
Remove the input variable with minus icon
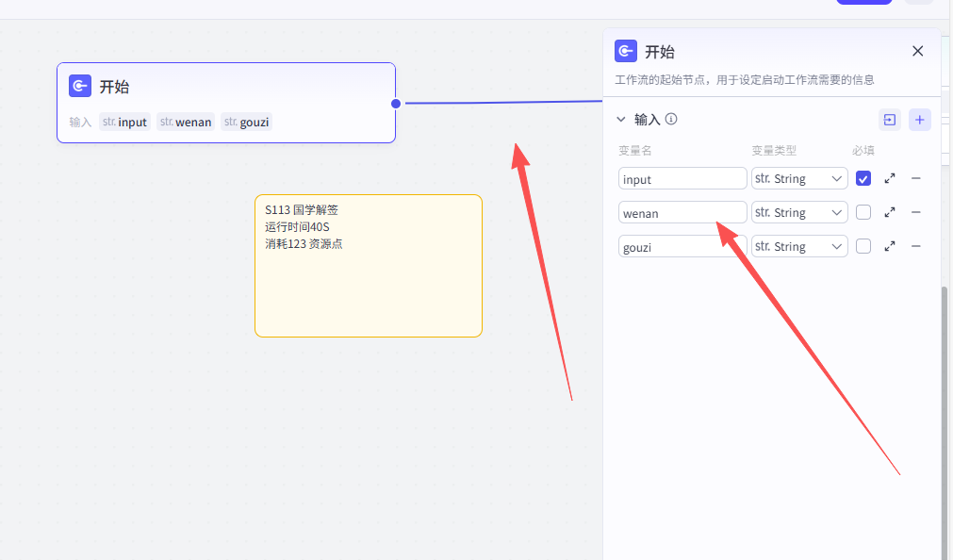coord(915,178)
